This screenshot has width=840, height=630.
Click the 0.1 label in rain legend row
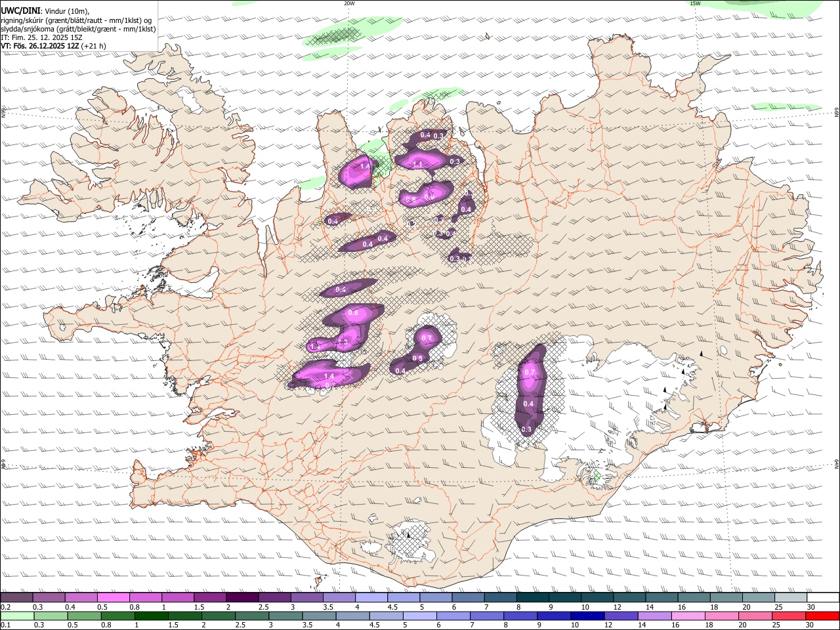(5, 625)
